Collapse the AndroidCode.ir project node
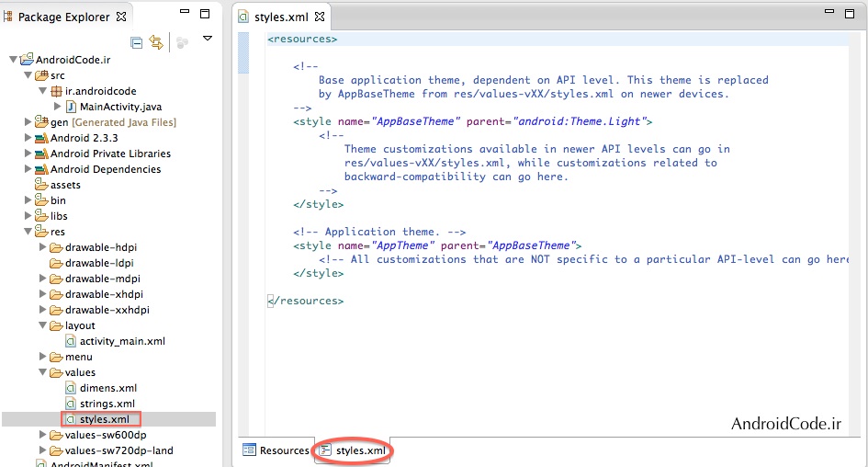This screenshot has height=467, width=868. point(13,60)
